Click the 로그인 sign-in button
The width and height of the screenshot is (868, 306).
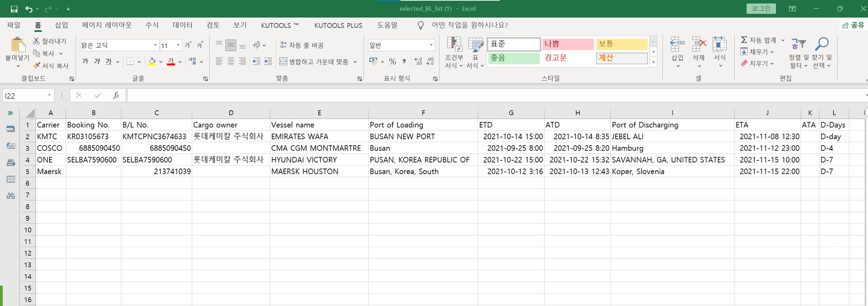click(x=761, y=8)
